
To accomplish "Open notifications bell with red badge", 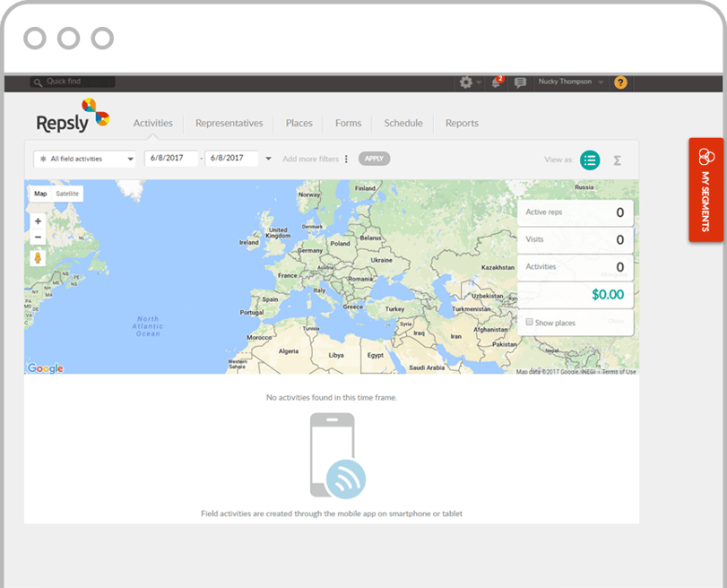I will pos(497,82).
